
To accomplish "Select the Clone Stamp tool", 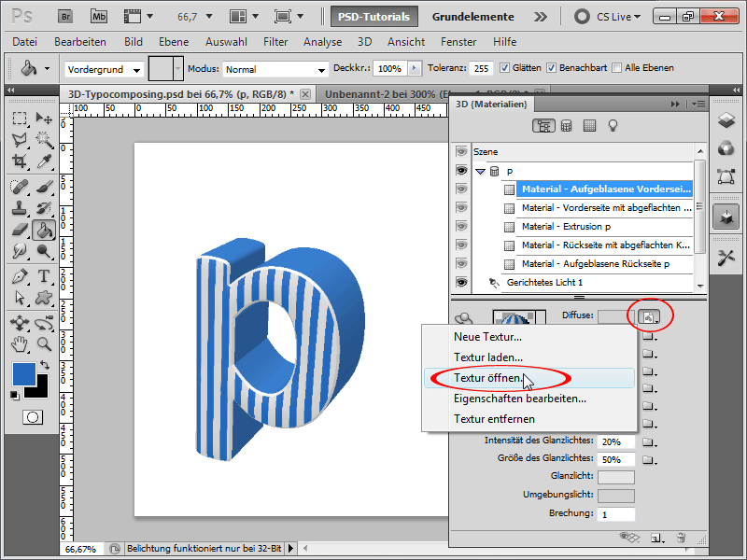I will tap(20, 208).
